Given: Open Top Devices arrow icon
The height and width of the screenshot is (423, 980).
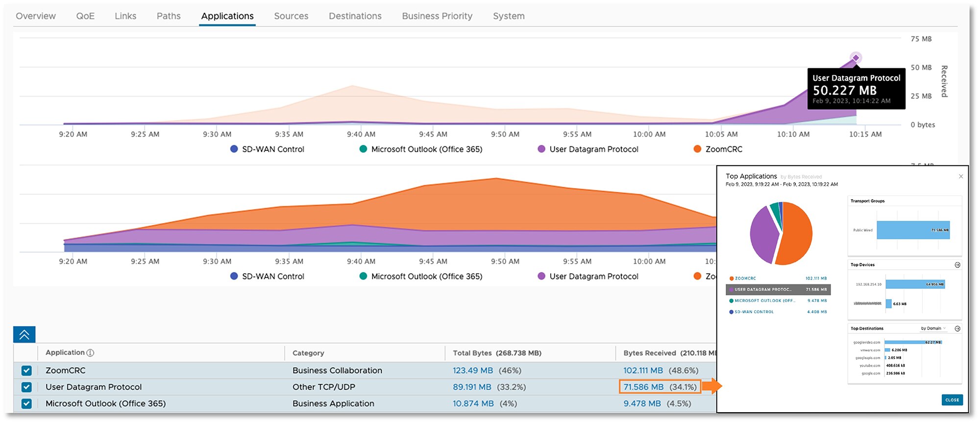Looking at the screenshot, I should tap(957, 265).
